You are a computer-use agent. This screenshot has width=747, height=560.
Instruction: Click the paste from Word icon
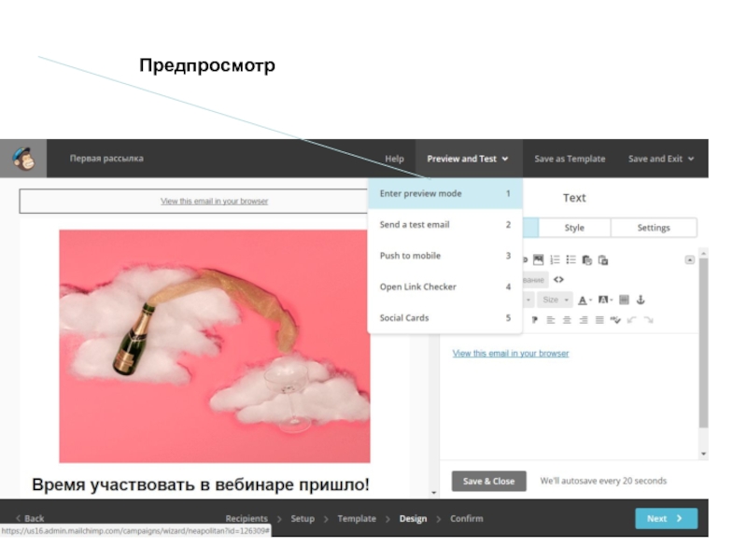coord(603,260)
